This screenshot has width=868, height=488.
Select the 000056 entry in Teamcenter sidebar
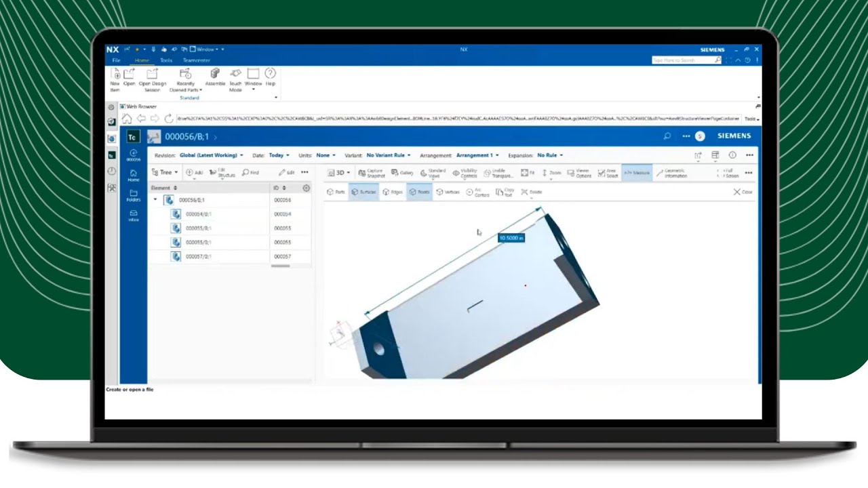click(x=134, y=155)
